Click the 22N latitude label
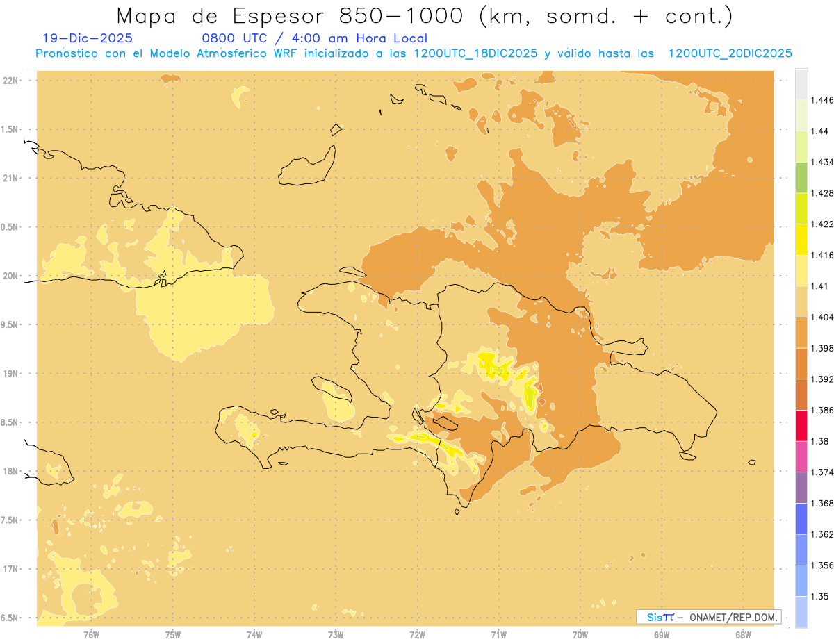This screenshot has width=834, height=644. (x=12, y=80)
